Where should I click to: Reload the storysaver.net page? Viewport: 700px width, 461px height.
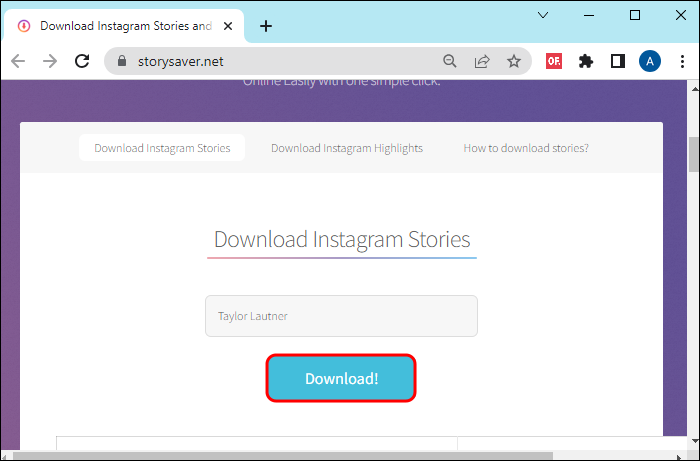82,61
